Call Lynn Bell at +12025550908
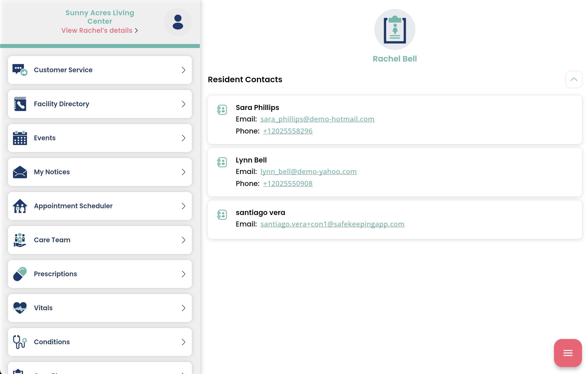The image size is (588, 374). [288, 183]
